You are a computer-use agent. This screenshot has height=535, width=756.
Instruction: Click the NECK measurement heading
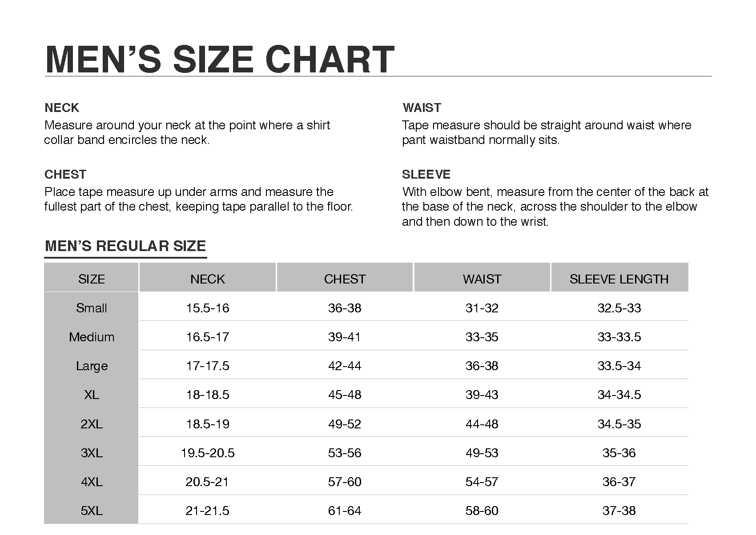tap(62, 108)
